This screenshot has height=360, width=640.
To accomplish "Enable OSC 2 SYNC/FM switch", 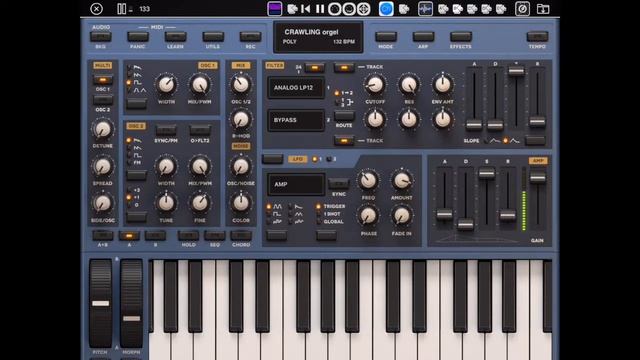I will [x=166, y=131].
